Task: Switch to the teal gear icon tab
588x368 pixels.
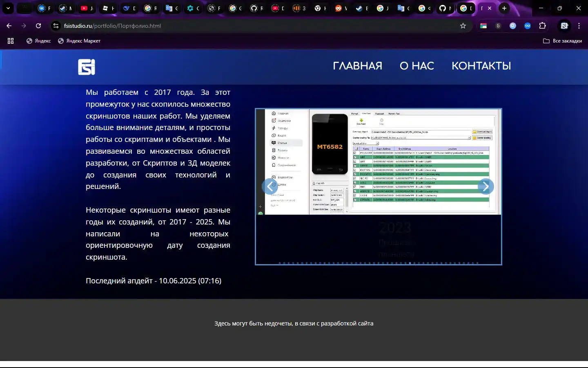Action: coord(193,8)
